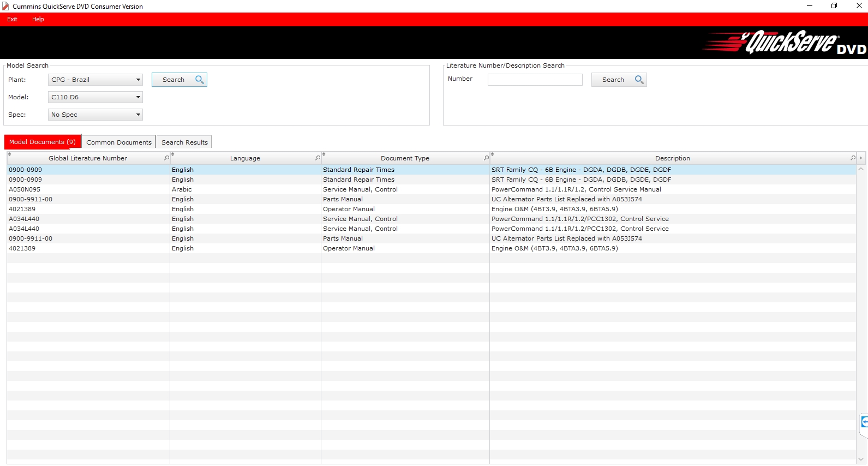This screenshot has width=868, height=466.
Task: Open the Search Results tab
Action: tap(184, 142)
